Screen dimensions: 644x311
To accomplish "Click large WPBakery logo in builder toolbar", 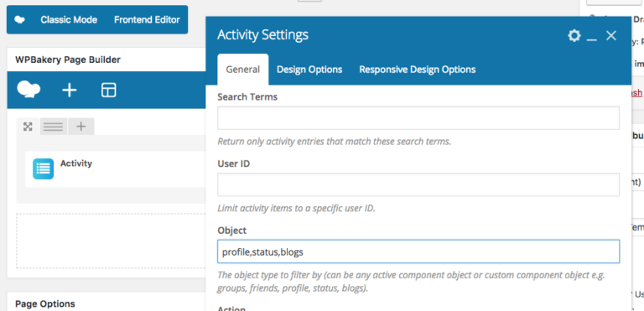I will tap(29, 90).
